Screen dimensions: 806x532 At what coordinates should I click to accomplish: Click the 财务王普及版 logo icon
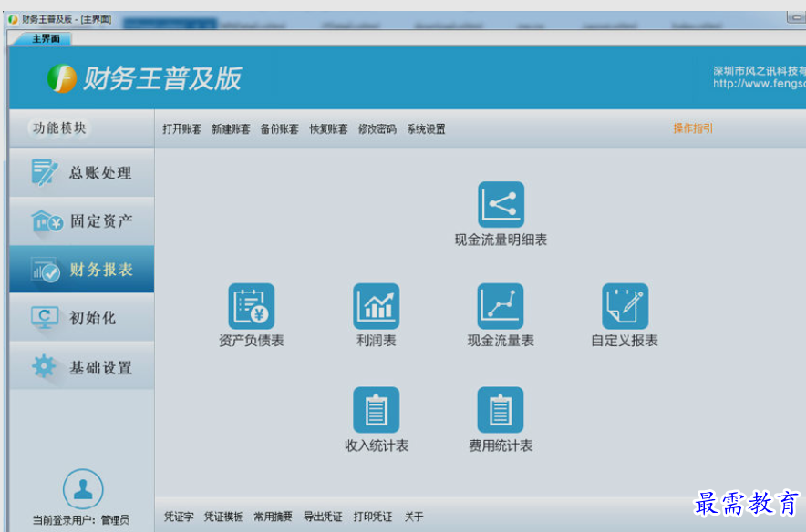62,78
